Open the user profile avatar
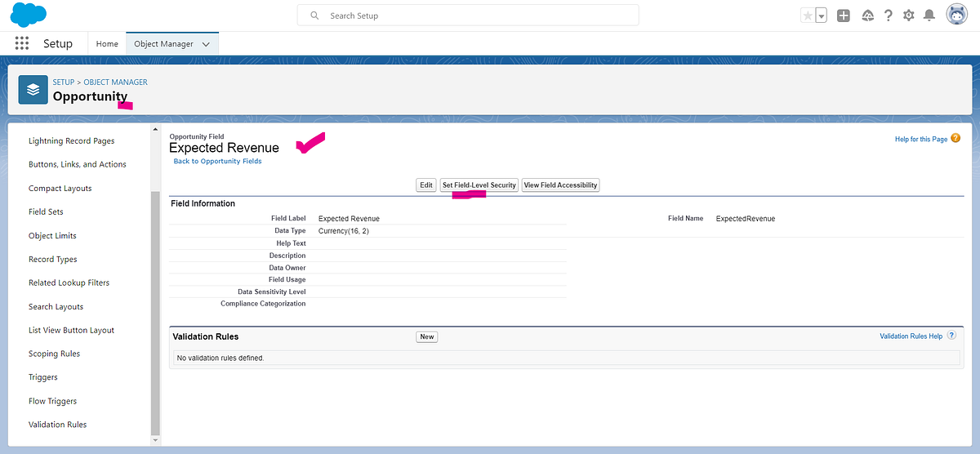980x454 pixels. pos(957,15)
